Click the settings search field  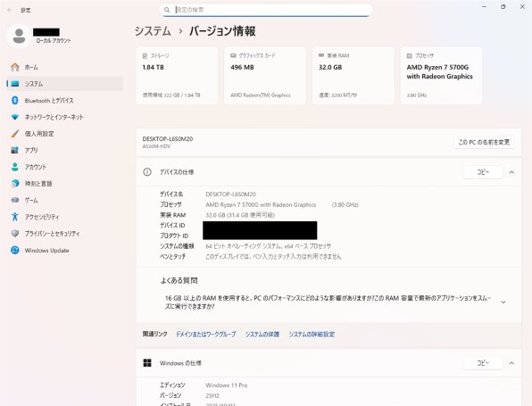pos(266,10)
